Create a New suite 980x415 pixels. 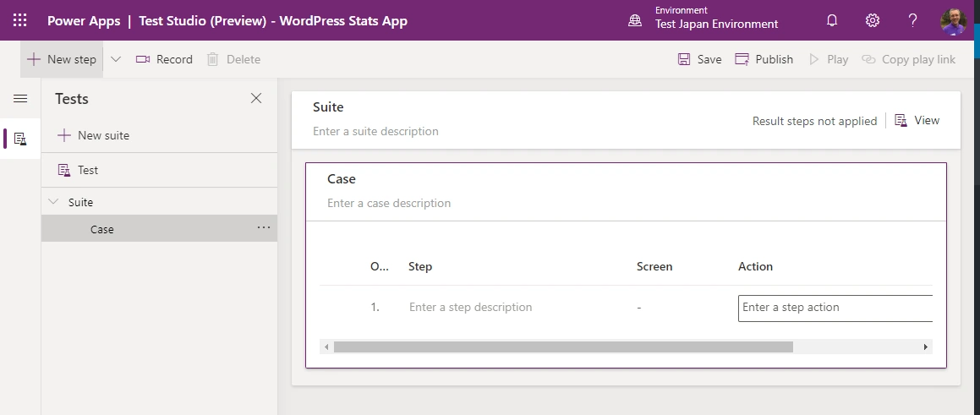point(94,135)
